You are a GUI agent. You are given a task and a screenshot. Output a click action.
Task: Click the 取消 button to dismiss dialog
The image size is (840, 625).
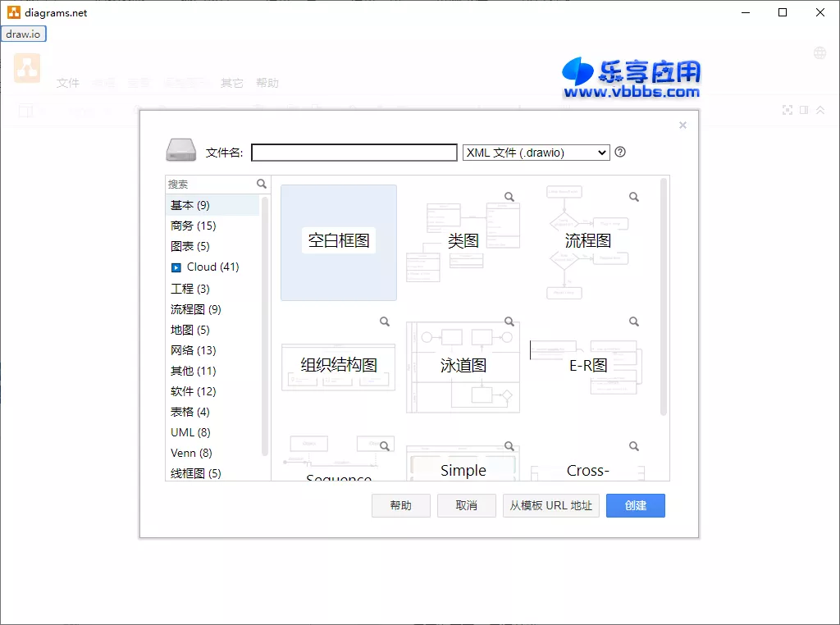click(x=466, y=505)
